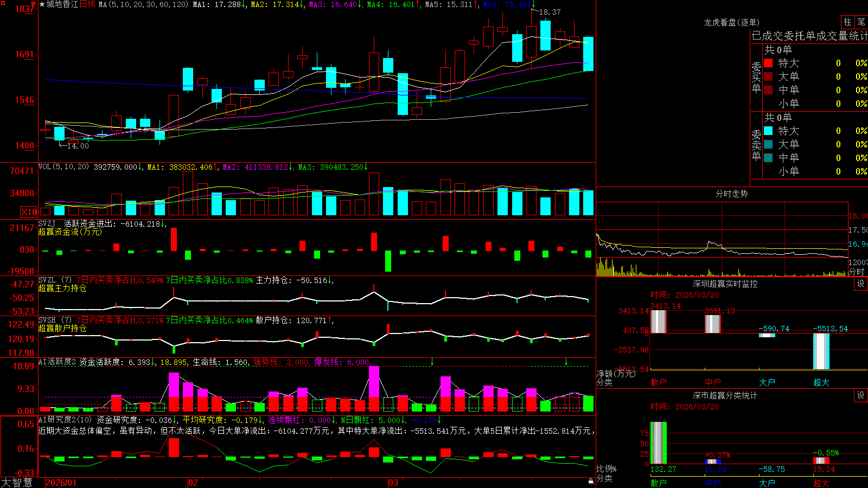
Task: Click the 散户 bar in 深圳超赢实时监控
Action: (658, 322)
